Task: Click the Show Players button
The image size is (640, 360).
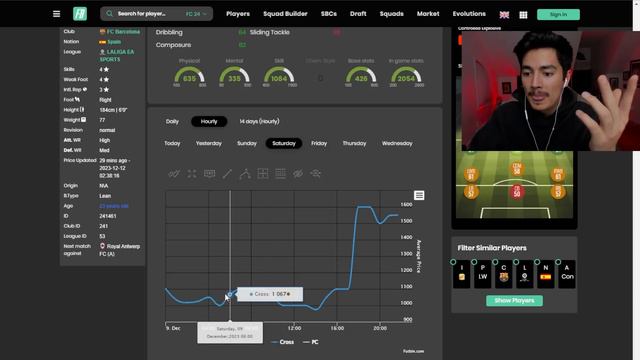Action: tap(514, 301)
